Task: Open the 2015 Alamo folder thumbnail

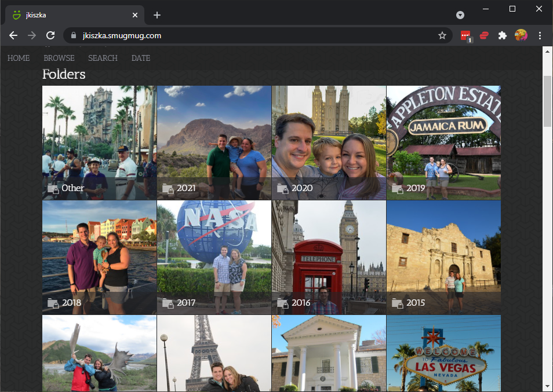Action: click(x=443, y=258)
